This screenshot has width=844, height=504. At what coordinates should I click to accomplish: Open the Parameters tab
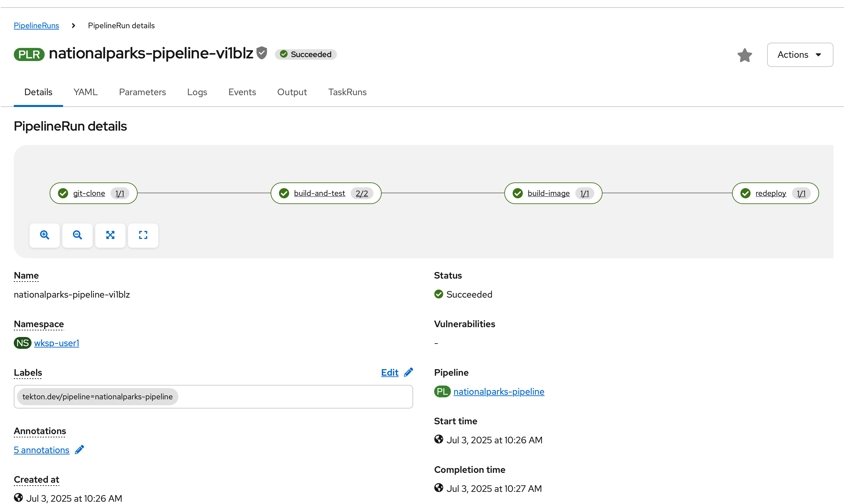click(142, 92)
